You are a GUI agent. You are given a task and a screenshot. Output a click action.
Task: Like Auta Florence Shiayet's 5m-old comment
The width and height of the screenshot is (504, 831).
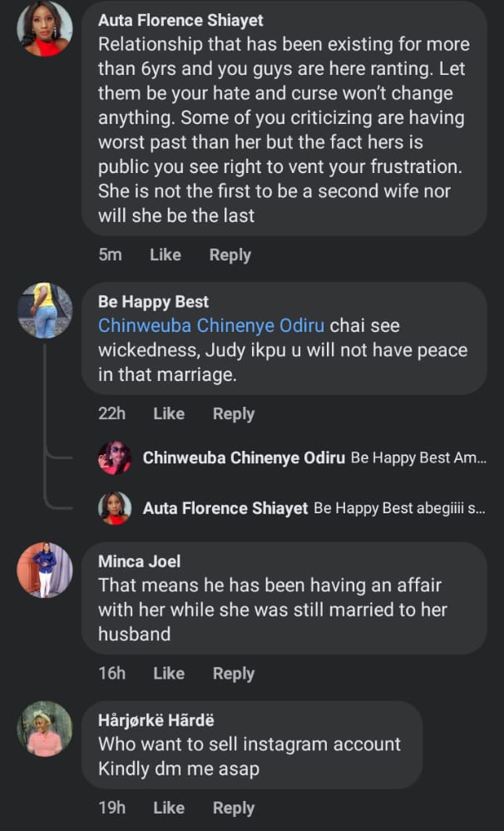(x=165, y=255)
